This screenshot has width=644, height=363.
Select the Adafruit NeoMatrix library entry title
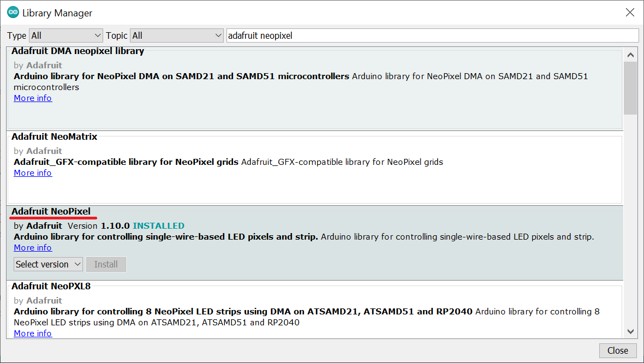[x=54, y=137]
